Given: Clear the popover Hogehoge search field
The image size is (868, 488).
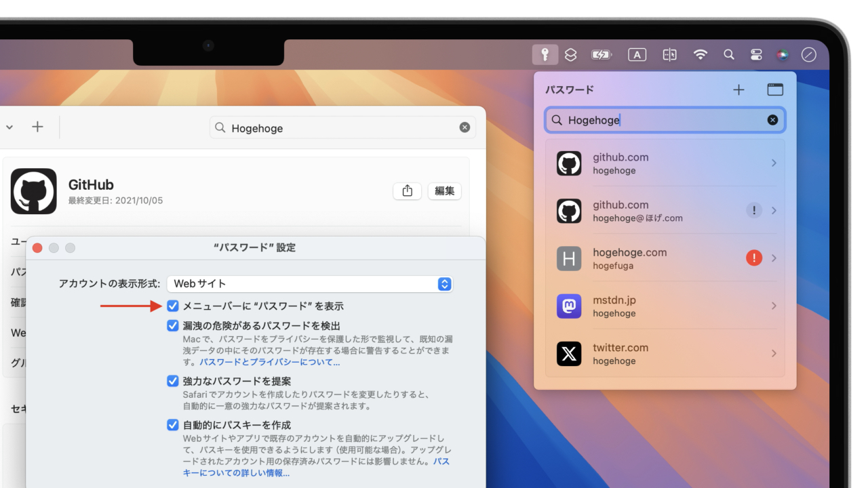Looking at the screenshot, I should pos(772,120).
